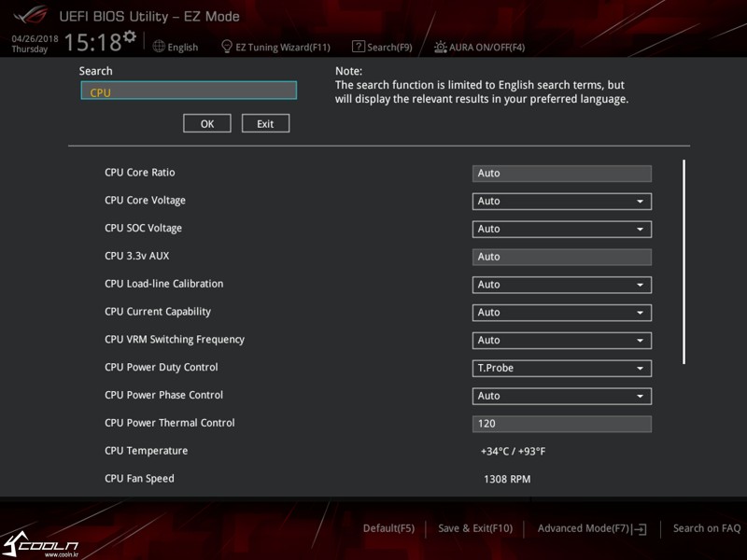This screenshot has width=747, height=560.
Task: Open CPU Power Duty Control T.Probe dropdown
Action: (562, 368)
